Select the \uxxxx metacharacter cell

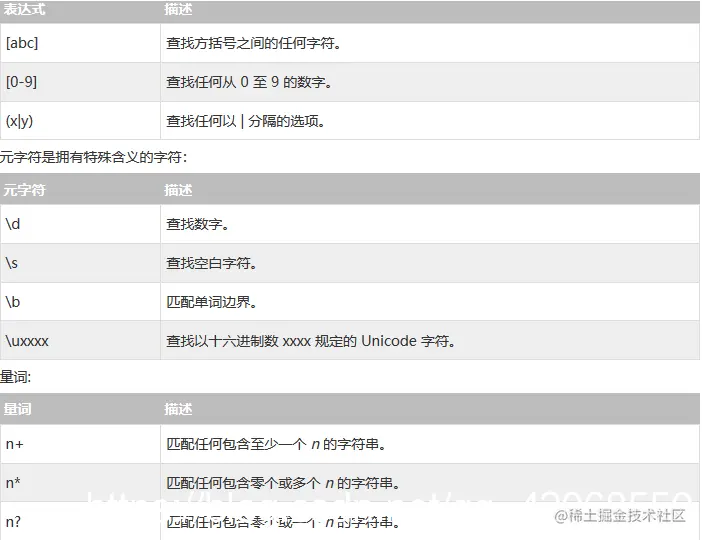[80, 341]
